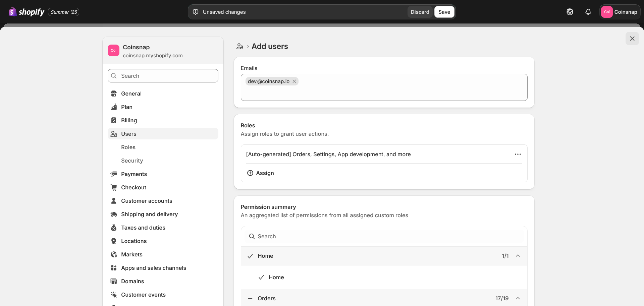Image resolution: width=644 pixels, height=306 pixels.
Task: Toggle the Home group permission checkmark
Action: point(250,256)
